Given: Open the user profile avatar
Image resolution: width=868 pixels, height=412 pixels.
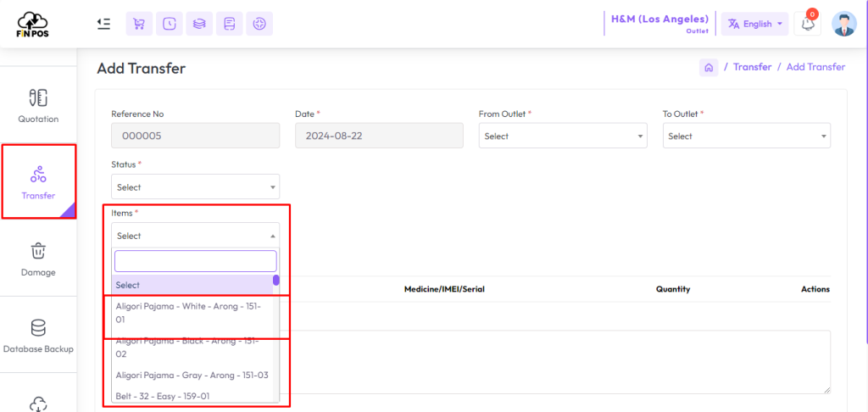Looking at the screenshot, I should (844, 24).
